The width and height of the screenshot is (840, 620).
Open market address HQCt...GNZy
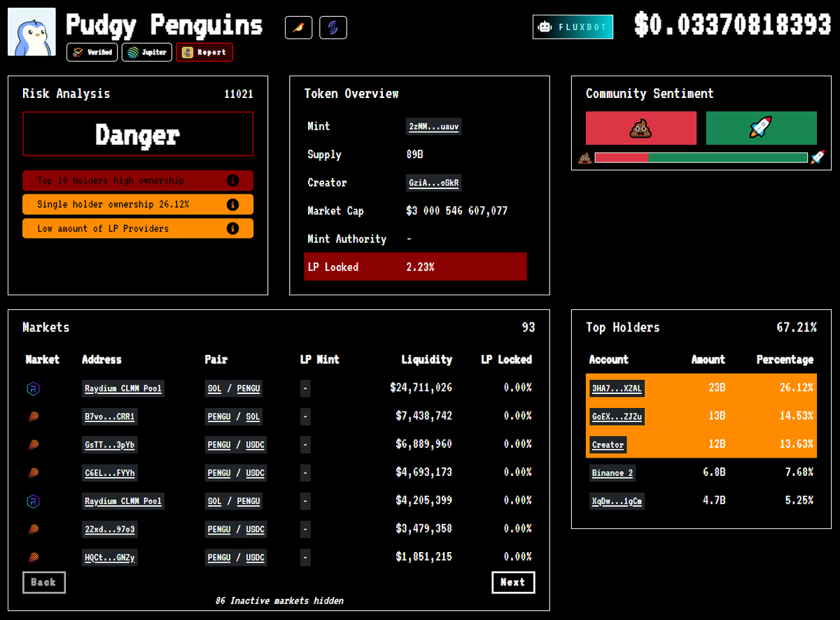point(110,558)
